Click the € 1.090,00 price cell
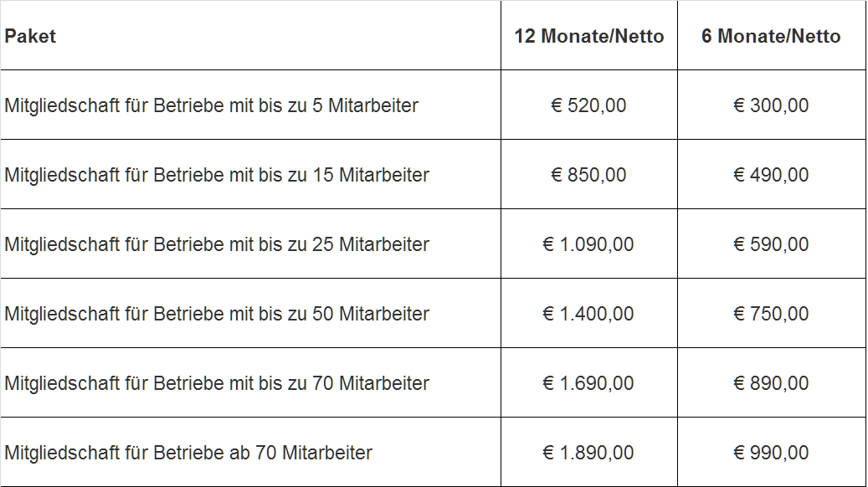 (589, 244)
